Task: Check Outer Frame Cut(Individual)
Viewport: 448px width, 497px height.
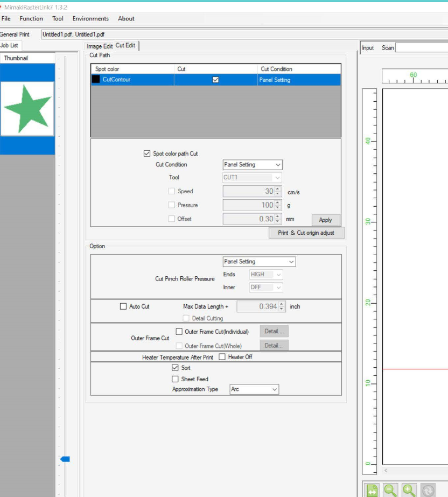Action: (179, 332)
